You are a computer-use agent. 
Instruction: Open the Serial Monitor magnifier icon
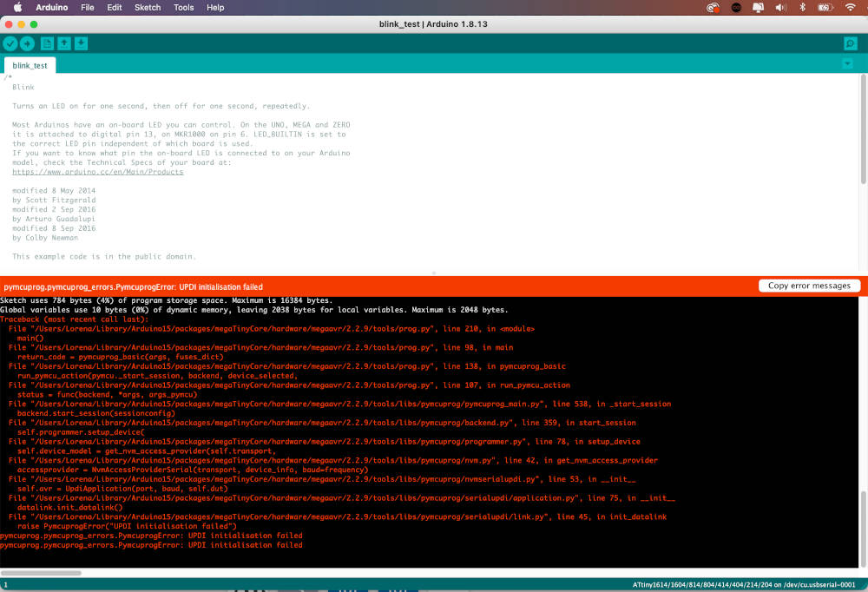851,43
